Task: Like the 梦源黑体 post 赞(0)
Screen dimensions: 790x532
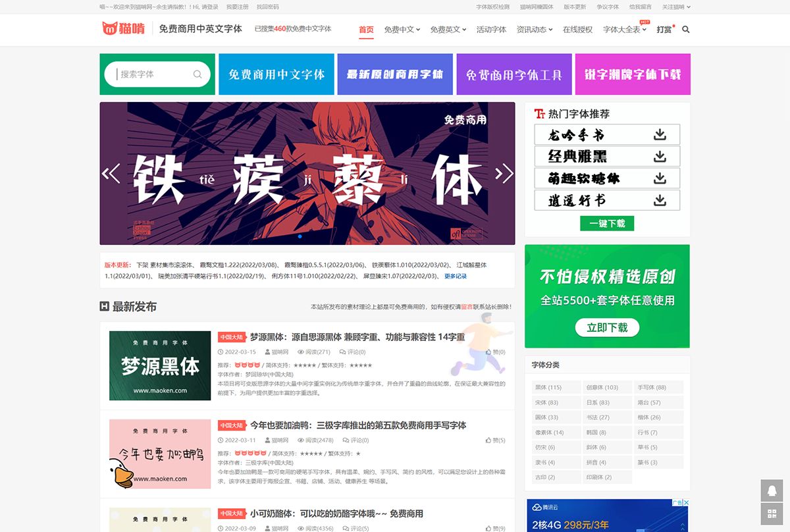Action: (x=495, y=352)
